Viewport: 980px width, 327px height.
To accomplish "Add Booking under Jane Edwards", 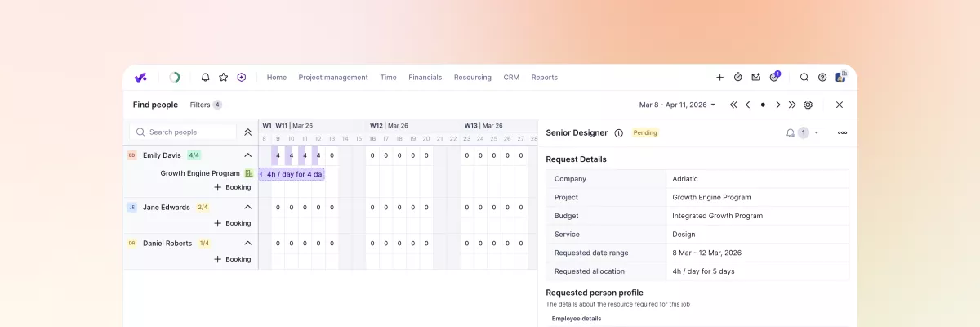I will tap(233, 223).
